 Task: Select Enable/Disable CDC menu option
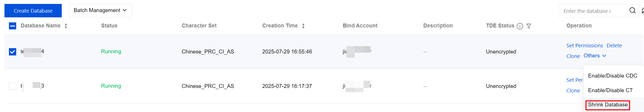click(x=612, y=76)
